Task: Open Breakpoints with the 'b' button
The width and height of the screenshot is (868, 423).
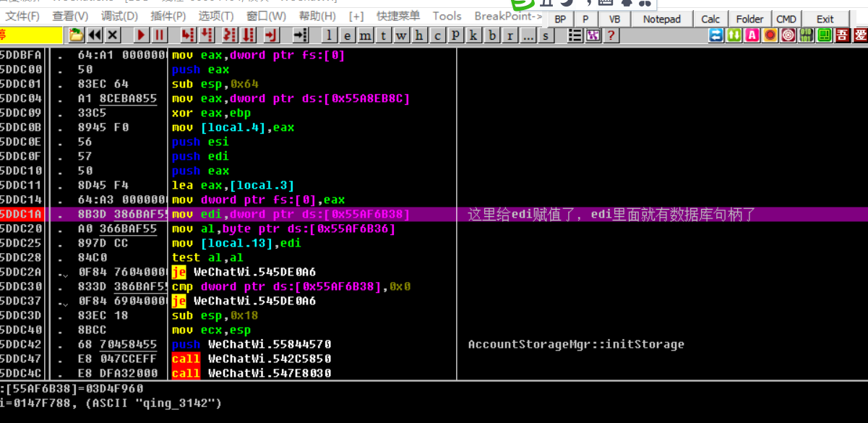Action: 492,35
